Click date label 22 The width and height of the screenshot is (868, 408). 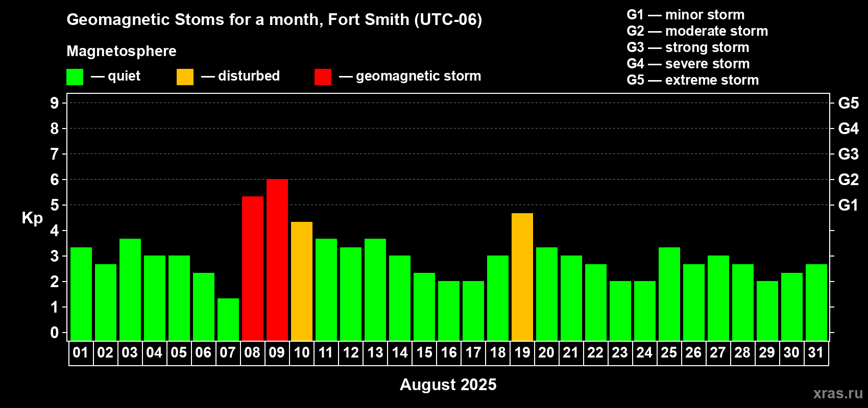coord(595,352)
